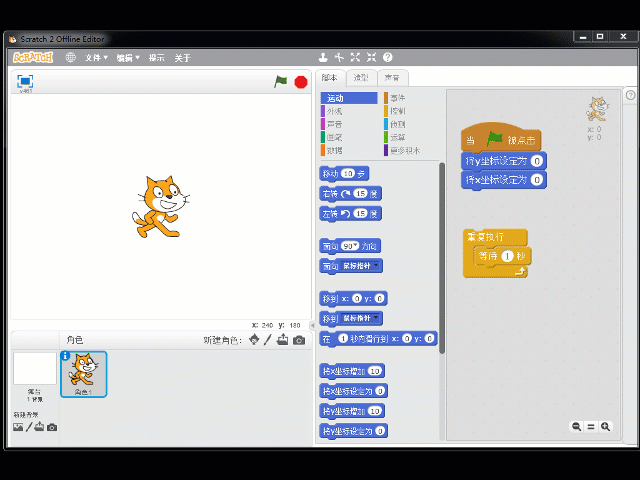The width and height of the screenshot is (640, 480).
Task: Zoom out the scripts area
Action: 576,427
